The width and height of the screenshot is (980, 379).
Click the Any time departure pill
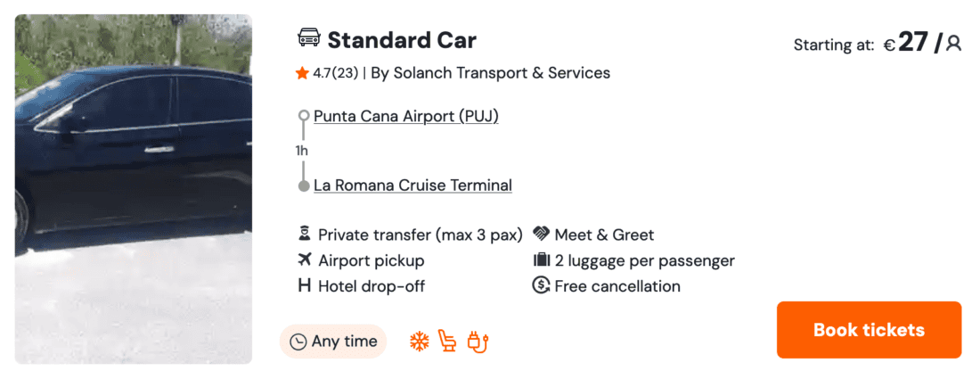point(333,342)
